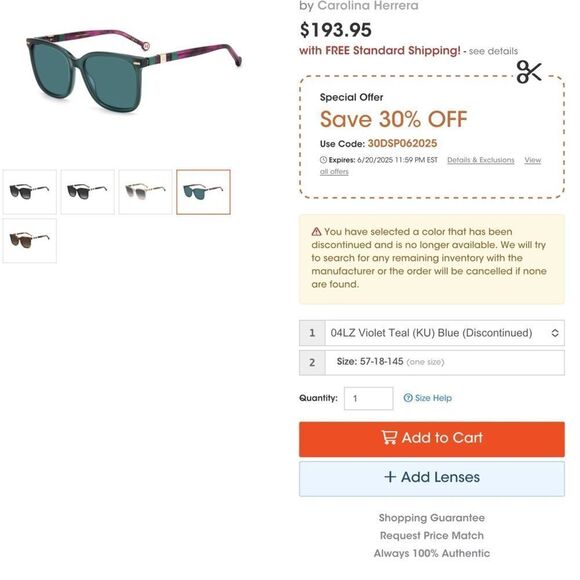Click the clock icon beside Expires
The width and height of the screenshot is (580, 580).
pos(323,160)
